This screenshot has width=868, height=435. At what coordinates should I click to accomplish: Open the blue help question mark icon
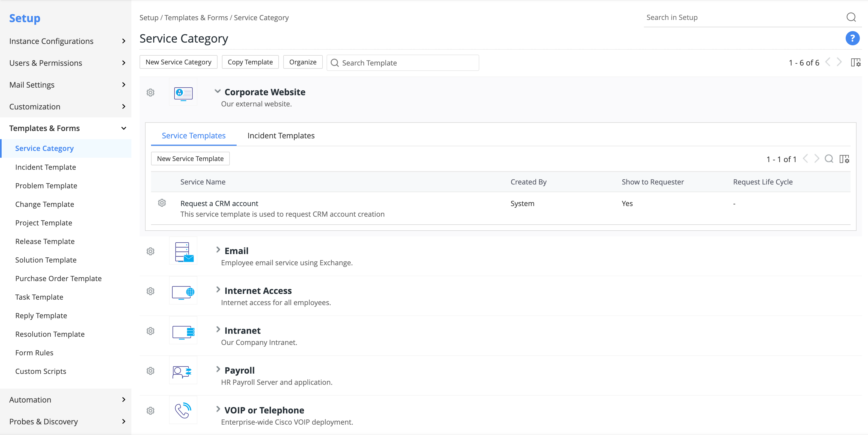coord(852,38)
